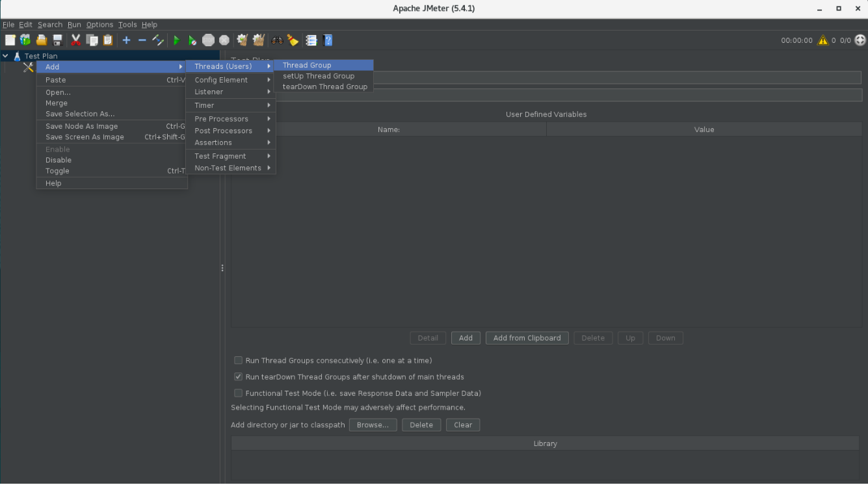This screenshot has height=485, width=868.
Task: Open Function Helper dialog icon
Action: coord(311,40)
